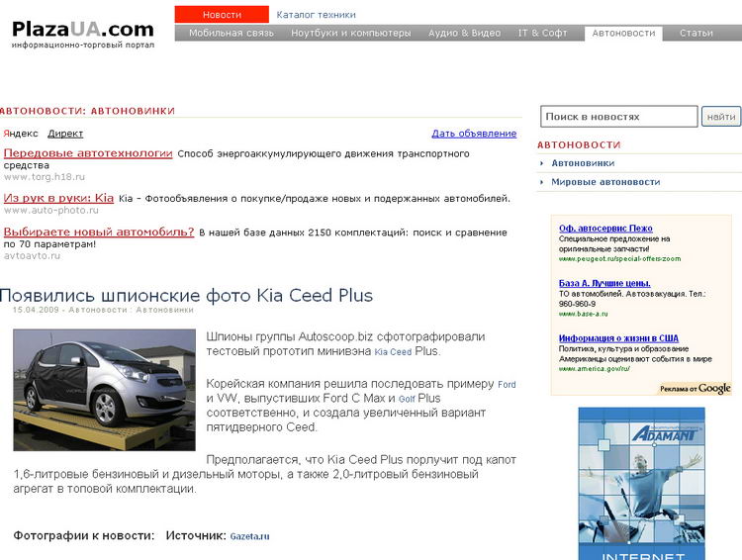This screenshot has height=560, width=742.
Task: Open Автоновинки sidebar link
Action: point(583,163)
